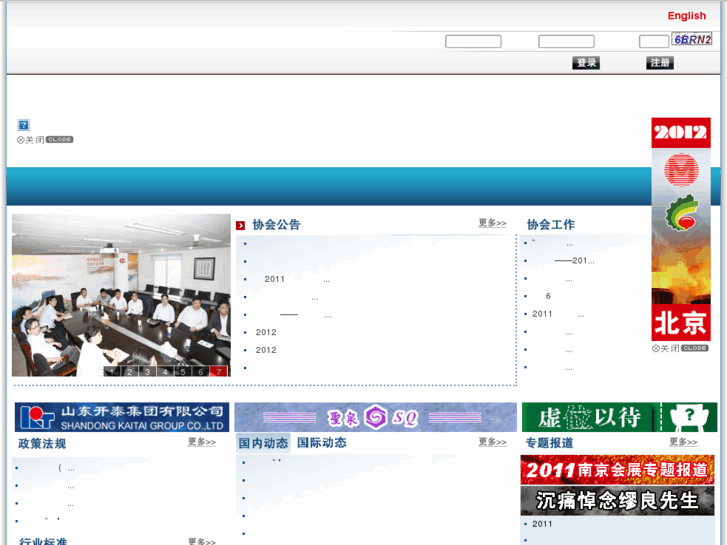
Task: Open 更多>> for 行业标准
Action: 202,541
